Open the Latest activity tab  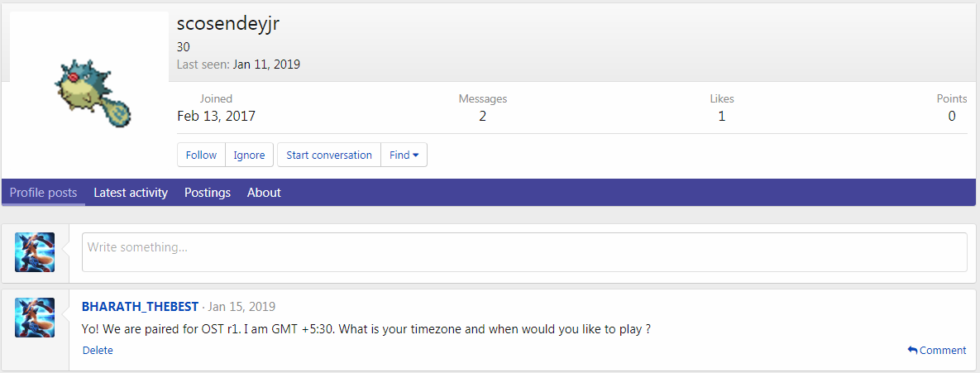coord(131,193)
